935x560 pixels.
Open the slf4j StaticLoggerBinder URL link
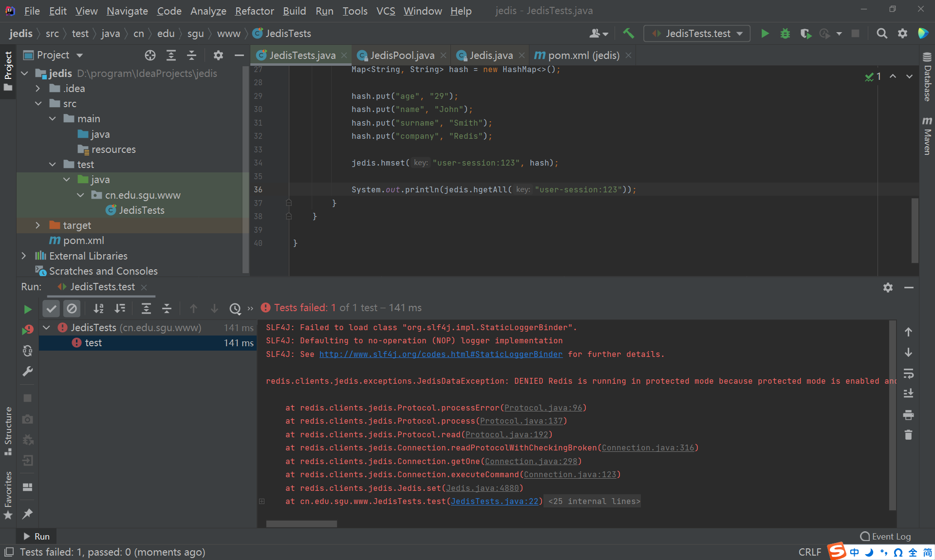click(x=441, y=354)
